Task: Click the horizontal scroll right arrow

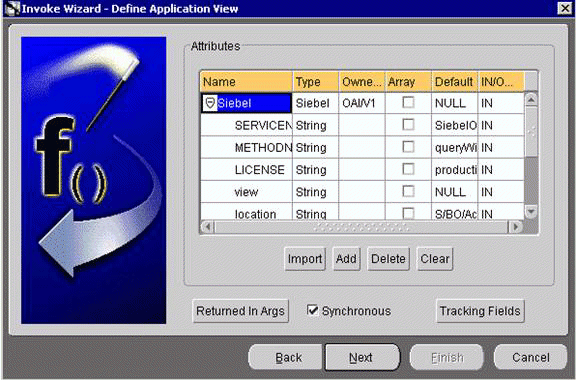Action: (515, 227)
